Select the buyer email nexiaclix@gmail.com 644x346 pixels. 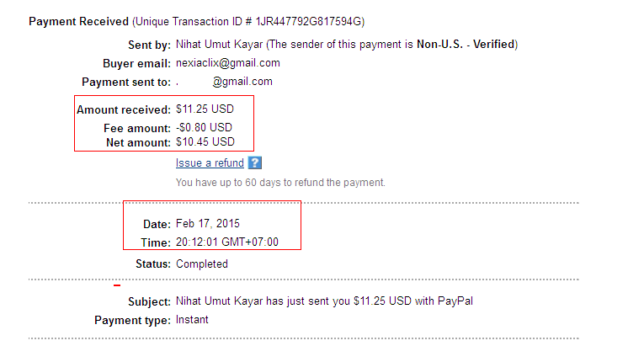(x=228, y=63)
